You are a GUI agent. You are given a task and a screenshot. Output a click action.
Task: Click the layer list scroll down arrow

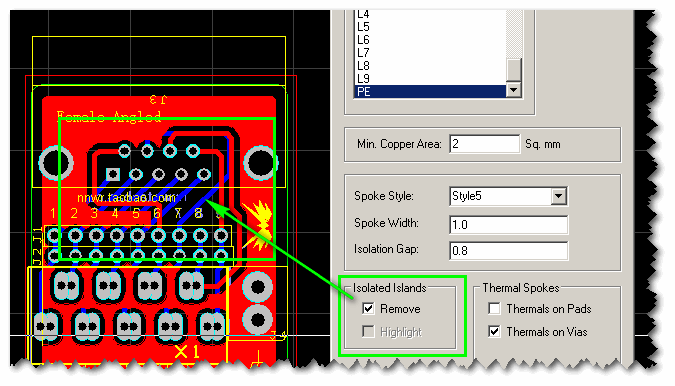513,90
